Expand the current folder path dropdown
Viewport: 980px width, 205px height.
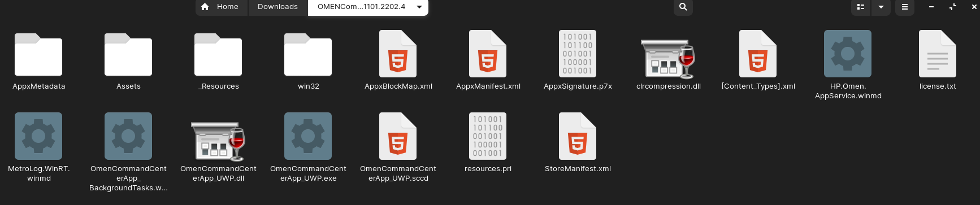click(x=419, y=7)
